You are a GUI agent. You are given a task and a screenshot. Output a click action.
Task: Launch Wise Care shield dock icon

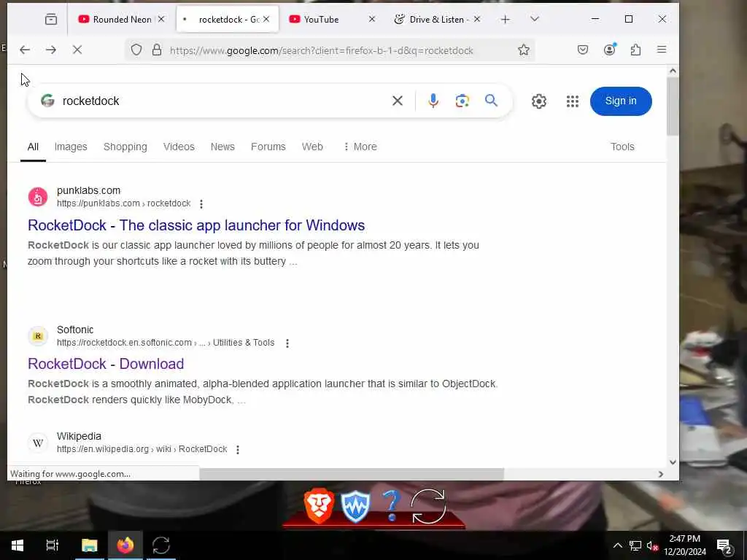355,507
